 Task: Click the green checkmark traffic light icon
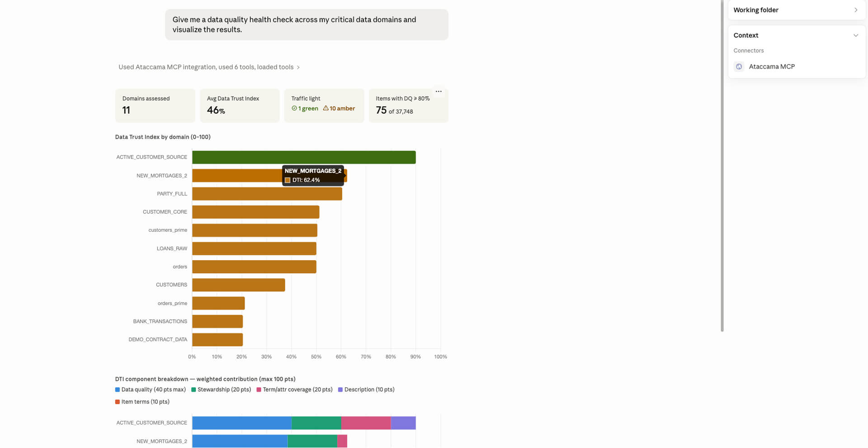coord(294,108)
